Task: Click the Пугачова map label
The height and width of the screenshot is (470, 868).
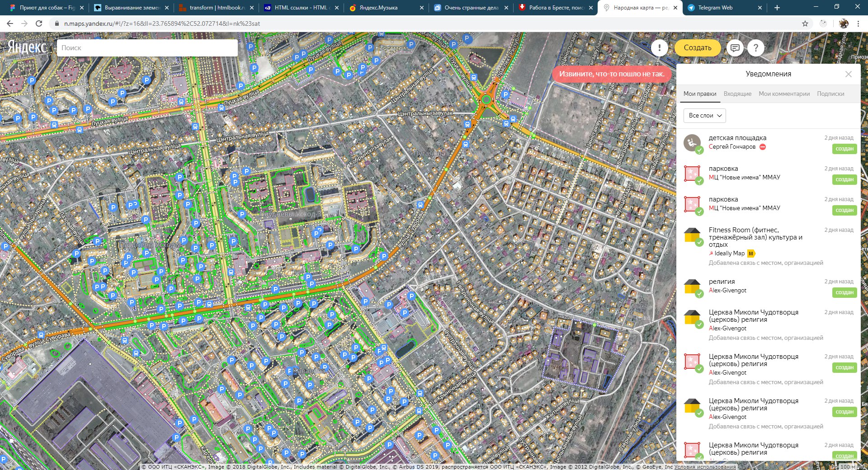Action: 429,154
